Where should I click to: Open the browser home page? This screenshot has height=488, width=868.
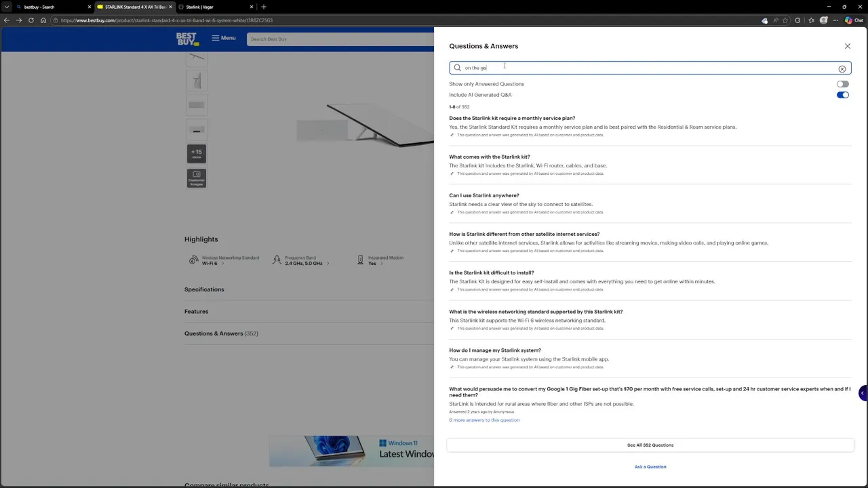[x=43, y=20]
